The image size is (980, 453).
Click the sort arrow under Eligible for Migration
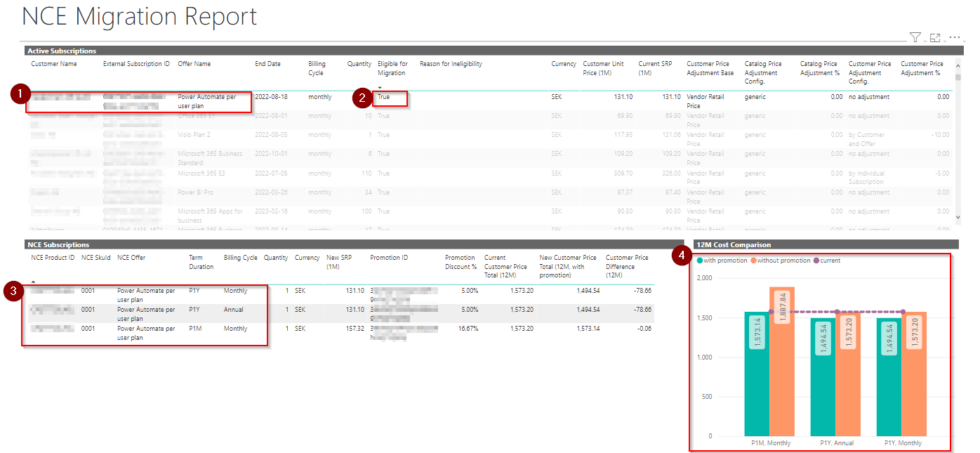[380, 87]
